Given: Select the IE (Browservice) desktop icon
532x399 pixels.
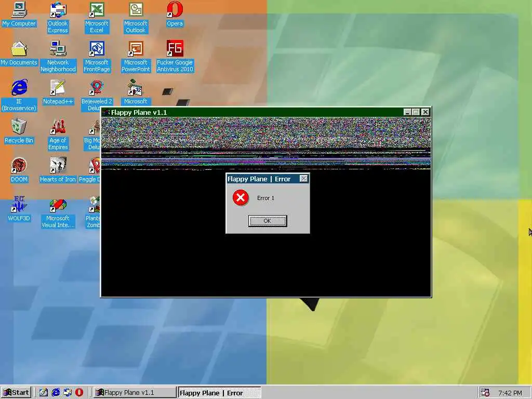Looking at the screenshot, I should 19,96.
